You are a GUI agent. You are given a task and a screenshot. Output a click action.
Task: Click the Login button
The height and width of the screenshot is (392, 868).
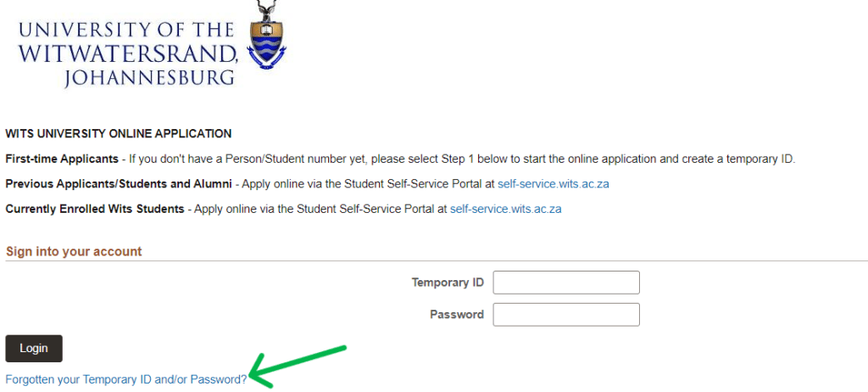coord(34,348)
